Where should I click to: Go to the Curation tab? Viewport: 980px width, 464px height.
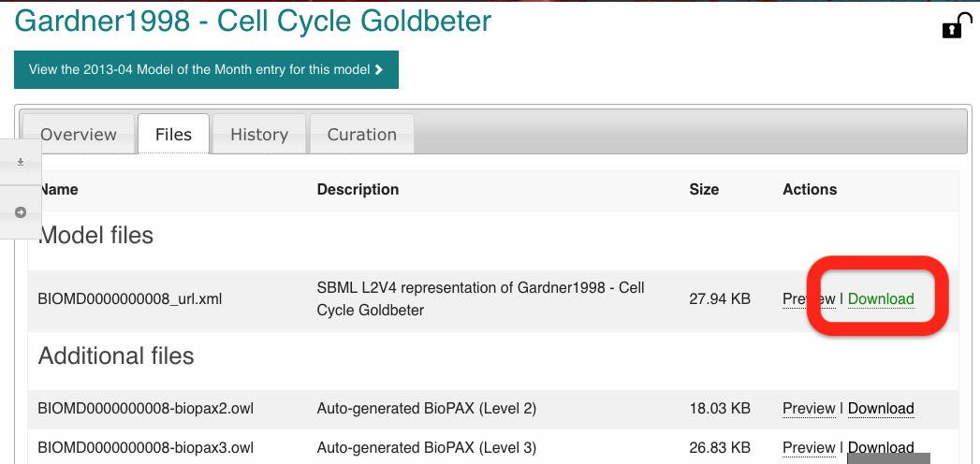point(362,135)
